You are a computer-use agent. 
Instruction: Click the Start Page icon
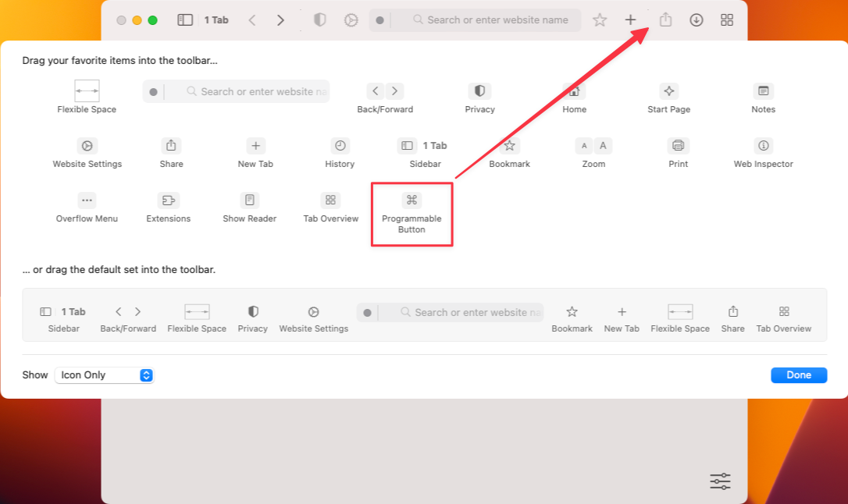click(x=668, y=91)
